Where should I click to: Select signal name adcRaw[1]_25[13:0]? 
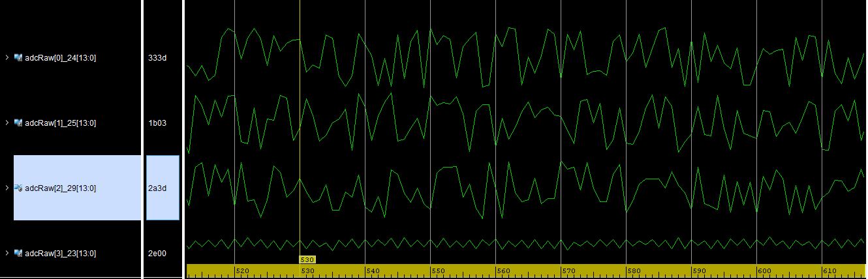point(60,123)
